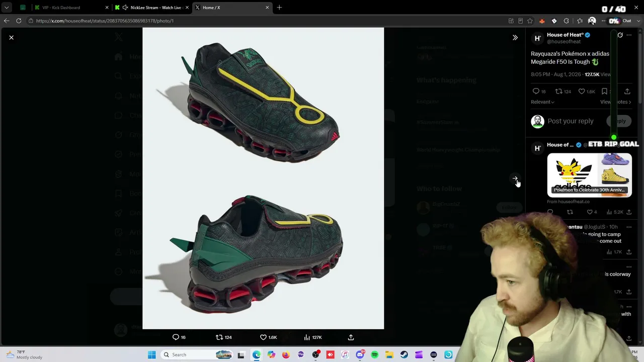644x362 pixels.
Task: Share the post from below the photo
Action: click(351, 337)
